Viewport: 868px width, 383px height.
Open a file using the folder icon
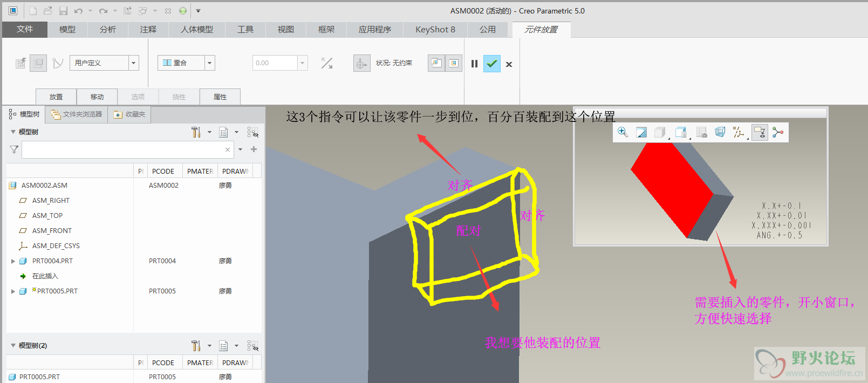[48, 11]
